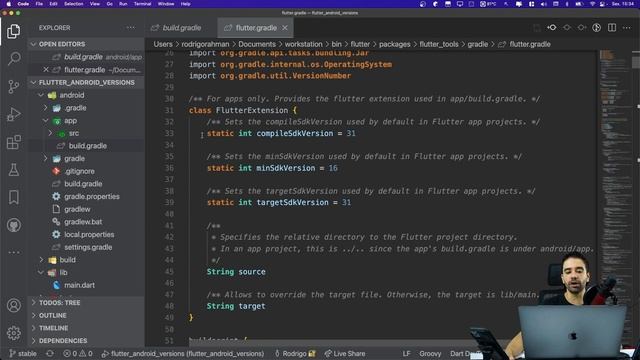The height and width of the screenshot is (360, 640).
Task: Open the Source Control view
Action: [13, 87]
